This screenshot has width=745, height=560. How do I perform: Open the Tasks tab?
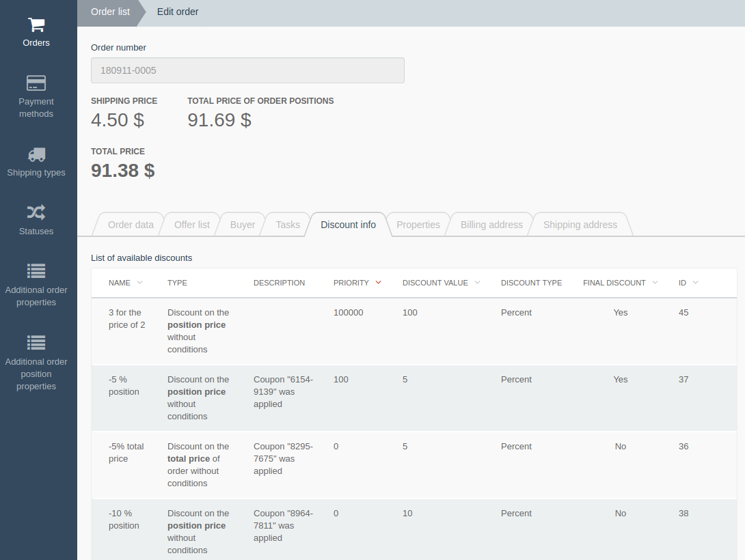288,225
